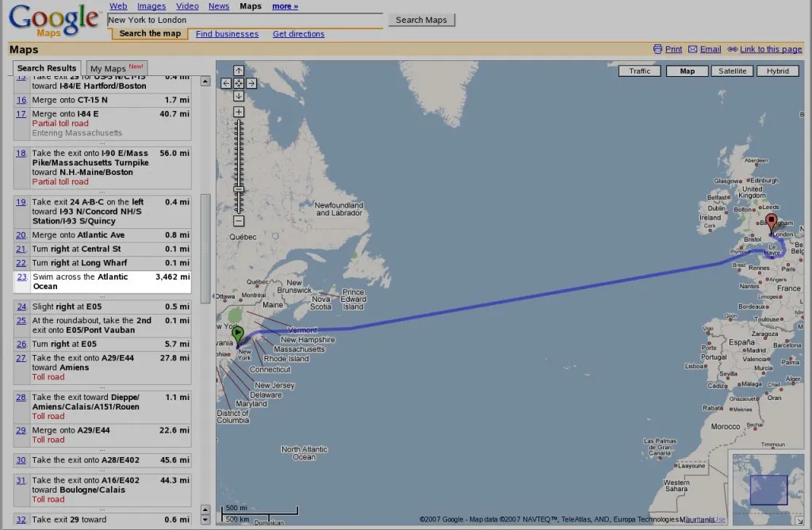The height and width of the screenshot is (530, 812).
Task: Click the zoom level slider handle
Action: point(238,189)
